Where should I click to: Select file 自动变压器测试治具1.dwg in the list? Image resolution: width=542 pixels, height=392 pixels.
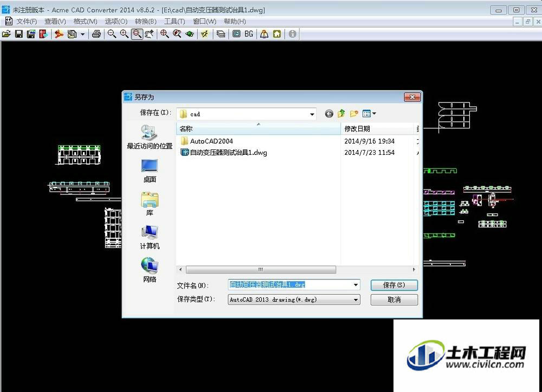point(224,152)
